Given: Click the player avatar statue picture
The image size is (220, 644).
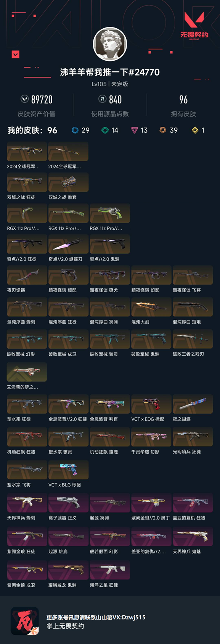Looking at the screenshot, I should 110,44.
